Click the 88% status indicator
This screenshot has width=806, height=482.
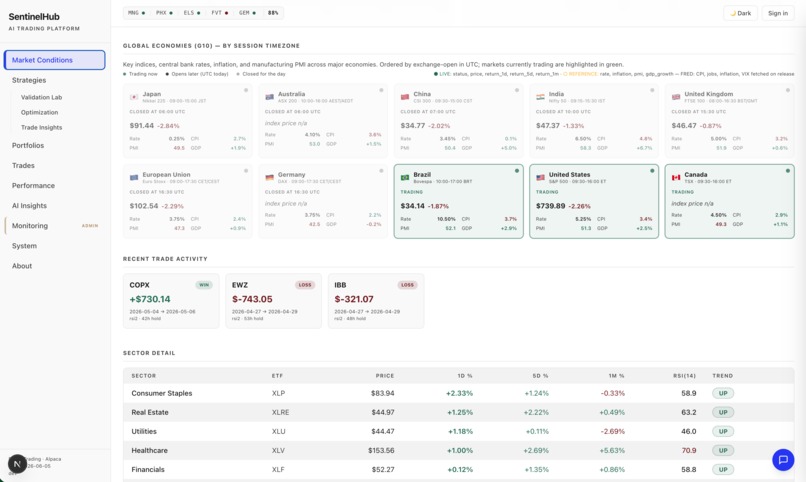(x=273, y=13)
